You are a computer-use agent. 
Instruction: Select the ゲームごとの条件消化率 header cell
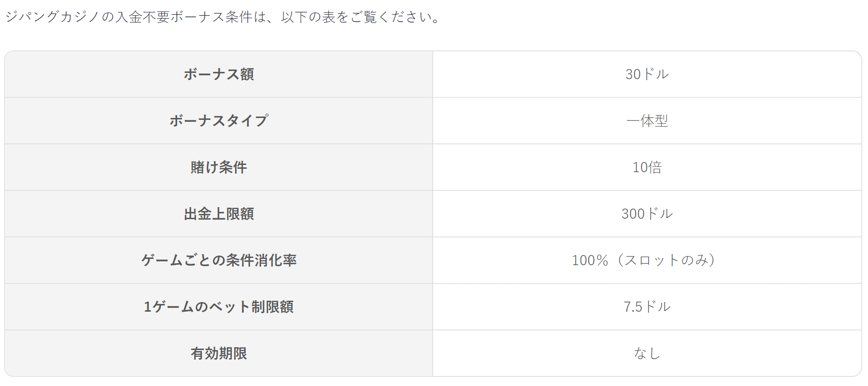pos(219,260)
